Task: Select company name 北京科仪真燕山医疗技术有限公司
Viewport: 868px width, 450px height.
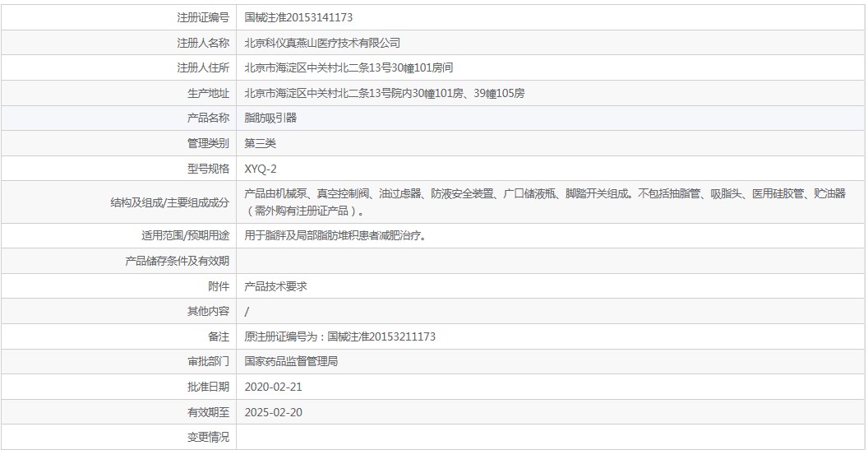Action: tap(322, 43)
